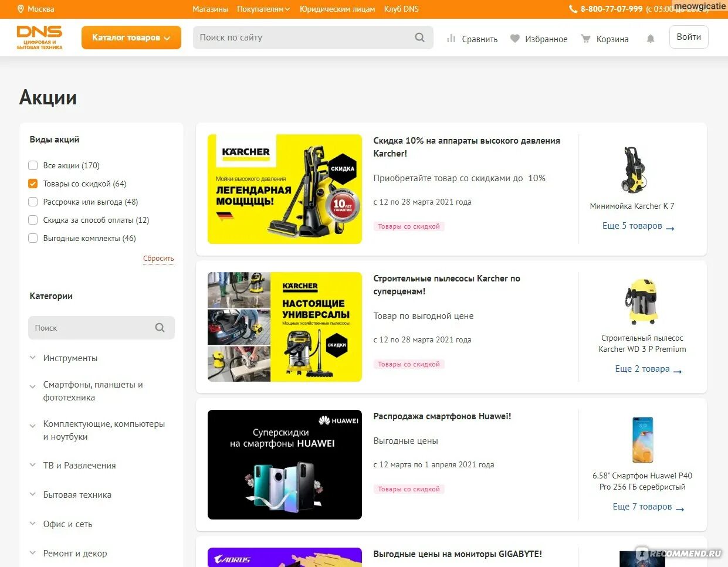Uncheck Товары со скидкой (64) checkbox
Screen dimensions: 728x567
[x=33, y=184]
